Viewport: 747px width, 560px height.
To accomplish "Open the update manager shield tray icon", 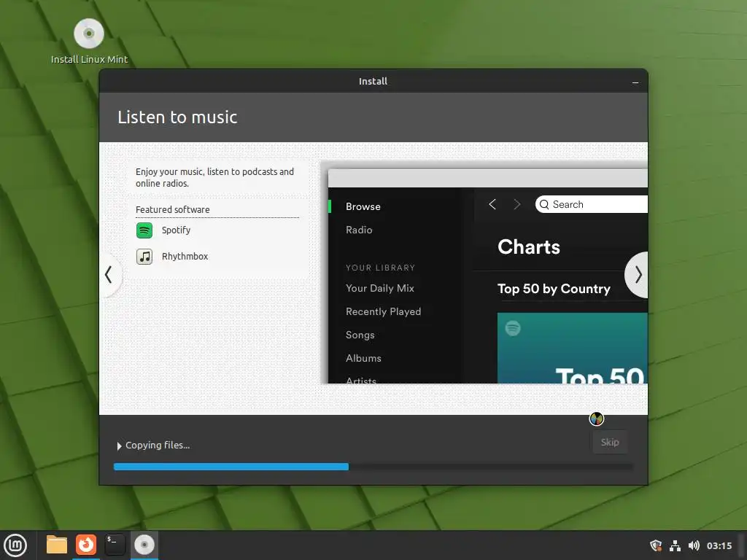I will coord(656,545).
